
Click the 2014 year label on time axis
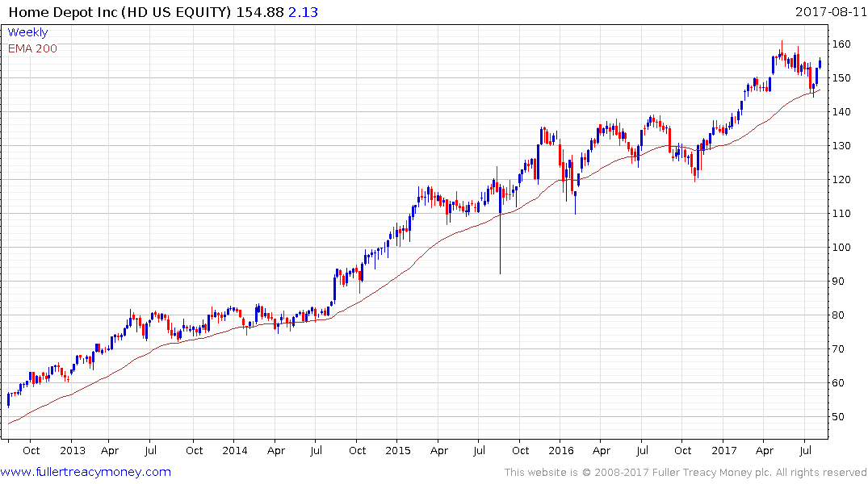pos(235,450)
